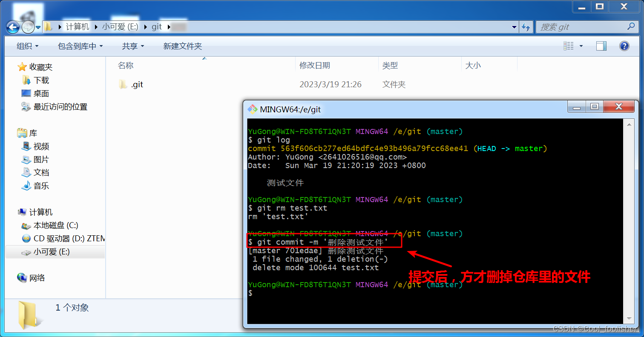Image resolution: width=644 pixels, height=337 pixels.
Task: Open the 组织 dropdown
Action: tap(27, 46)
